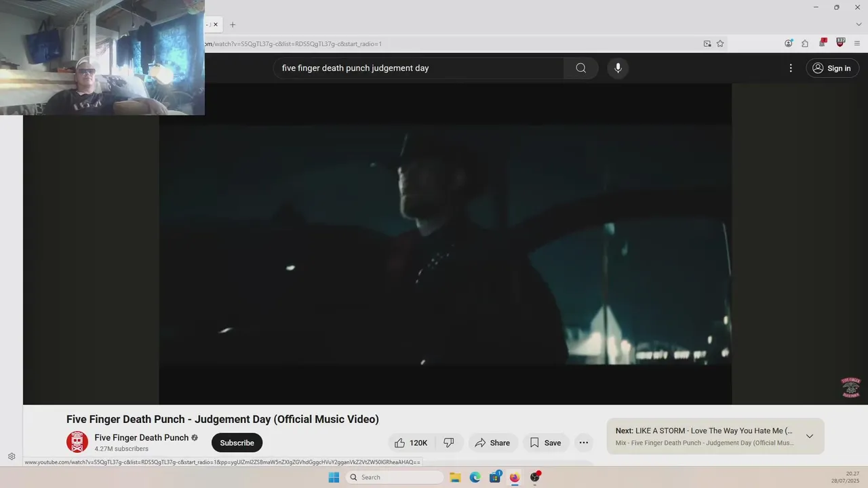
Task: Expand the Next mix playlist chevron
Action: point(809,436)
